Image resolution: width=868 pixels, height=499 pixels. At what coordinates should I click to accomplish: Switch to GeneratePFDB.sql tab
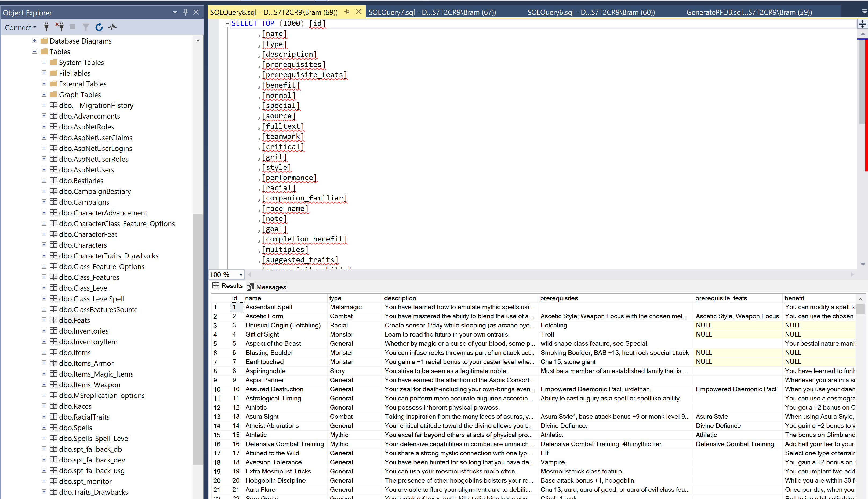pyautogui.click(x=749, y=12)
